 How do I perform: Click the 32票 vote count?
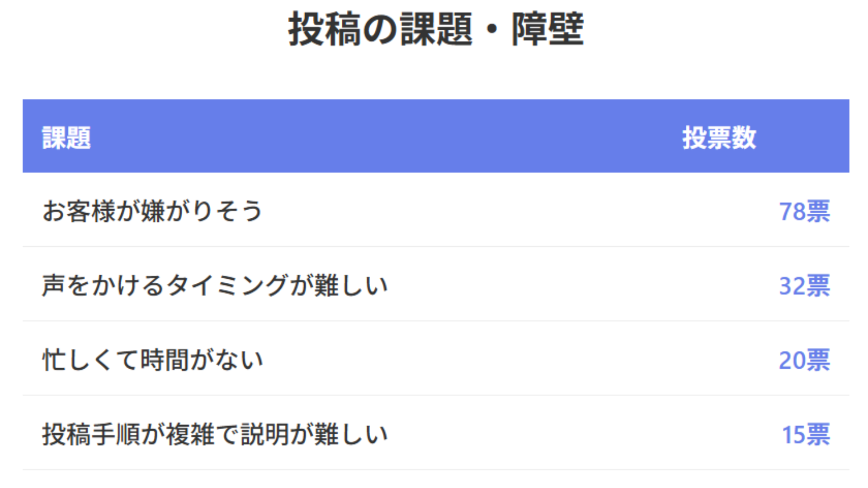tap(804, 286)
